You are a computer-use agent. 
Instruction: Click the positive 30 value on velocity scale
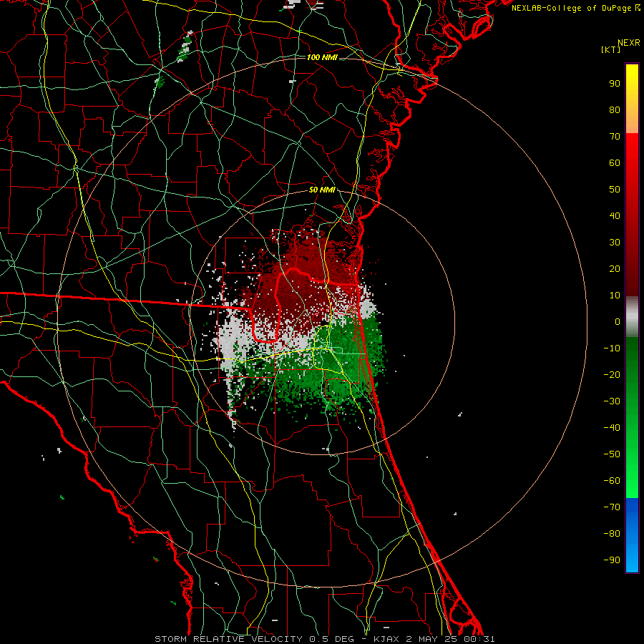[x=615, y=243]
